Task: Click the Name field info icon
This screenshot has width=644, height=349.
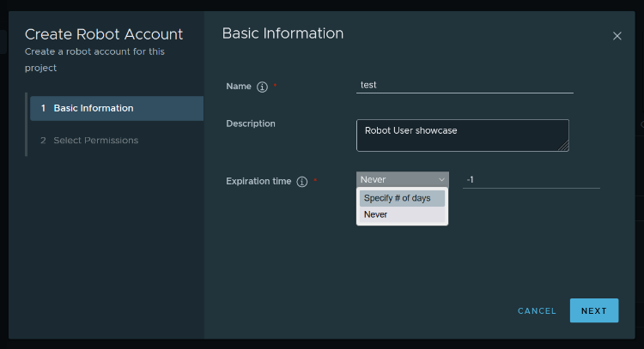Action: coord(262,87)
